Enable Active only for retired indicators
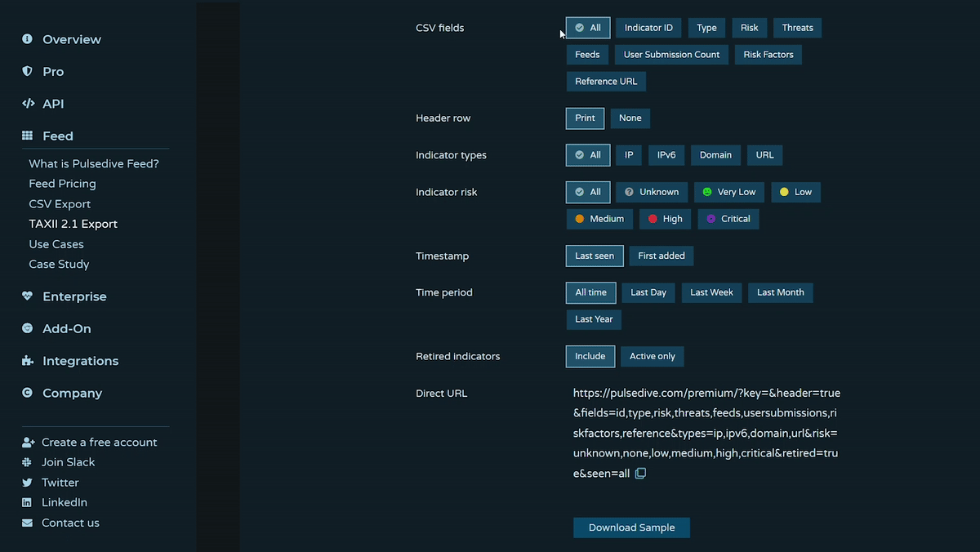 tap(652, 356)
